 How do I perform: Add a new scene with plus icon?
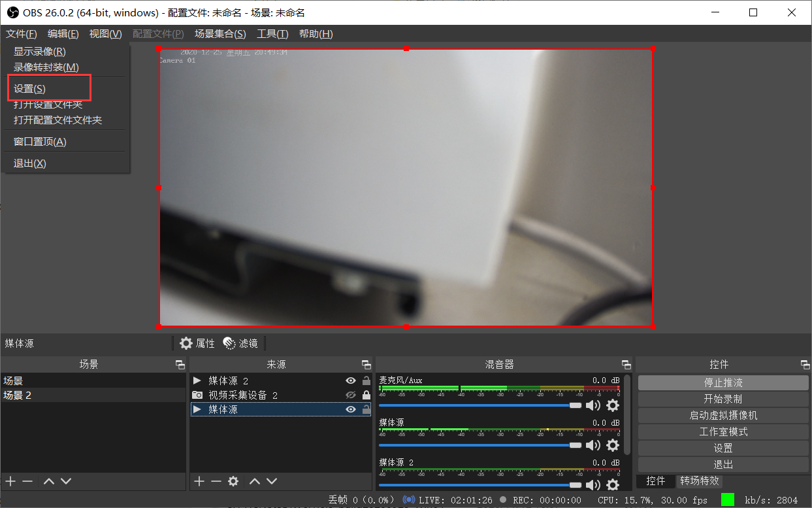[x=10, y=481]
